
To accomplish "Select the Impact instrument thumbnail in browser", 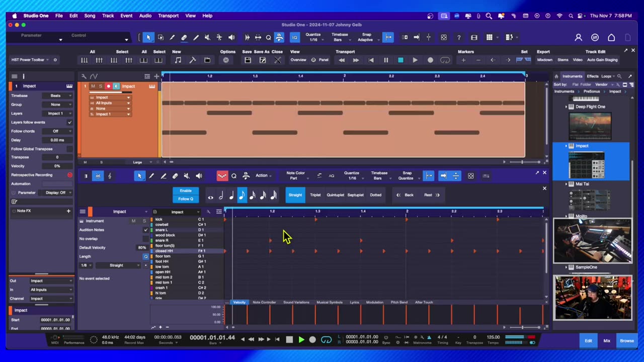I will click(x=587, y=165).
